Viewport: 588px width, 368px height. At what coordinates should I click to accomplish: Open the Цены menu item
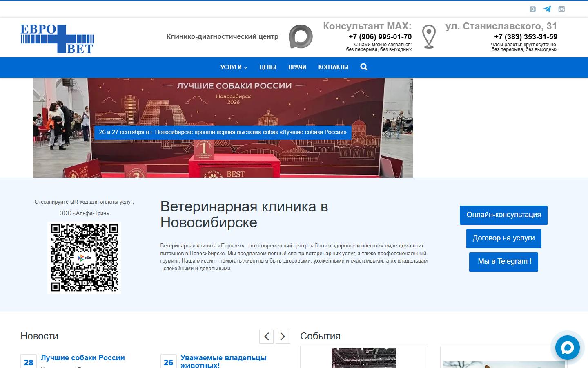[268, 67]
